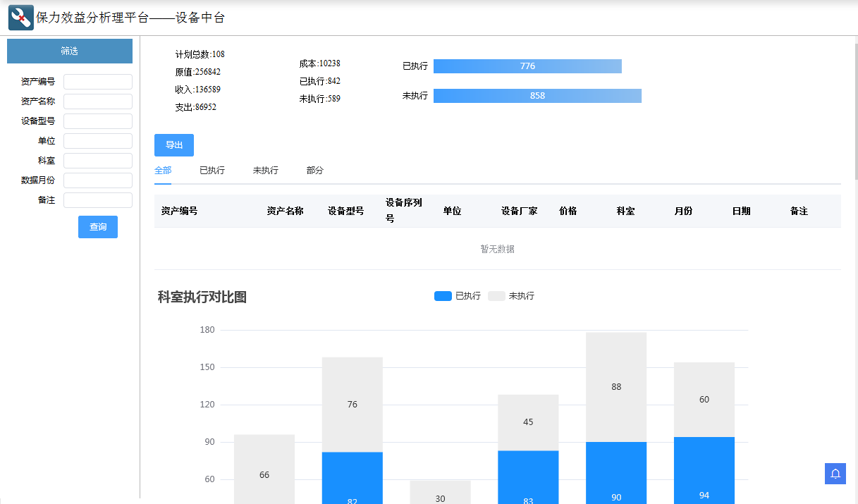Click the 日期 column header
The image size is (858, 504).
click(x=742, y=211)
